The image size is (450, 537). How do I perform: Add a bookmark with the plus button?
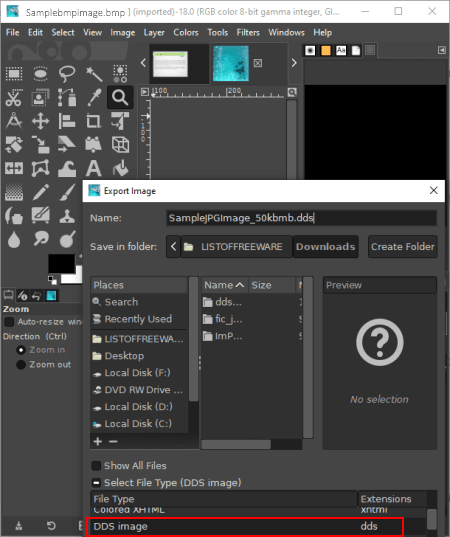[98, 441]
